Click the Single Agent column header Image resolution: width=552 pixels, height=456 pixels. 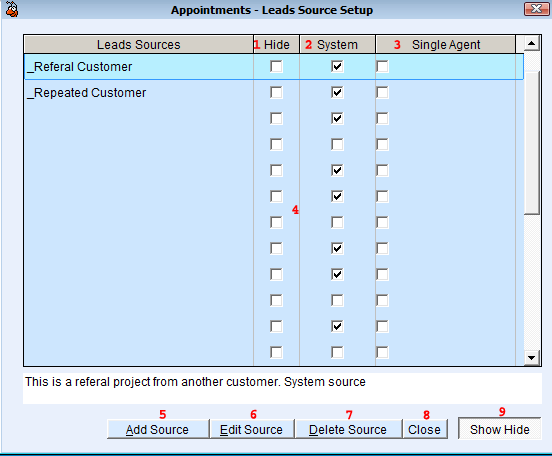pos(446,45)
